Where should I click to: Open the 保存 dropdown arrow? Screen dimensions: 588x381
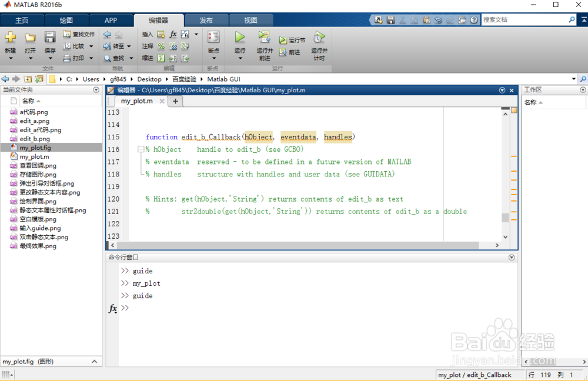50,58
